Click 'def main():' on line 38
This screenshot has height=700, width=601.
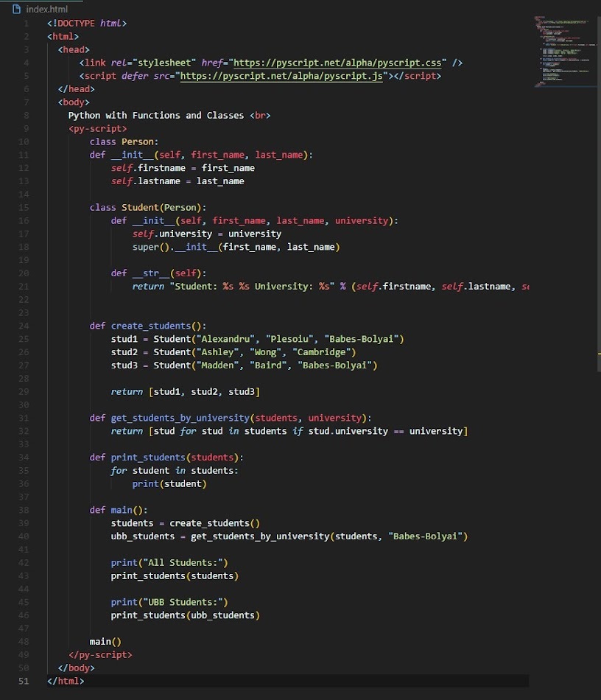coord(119,511)
